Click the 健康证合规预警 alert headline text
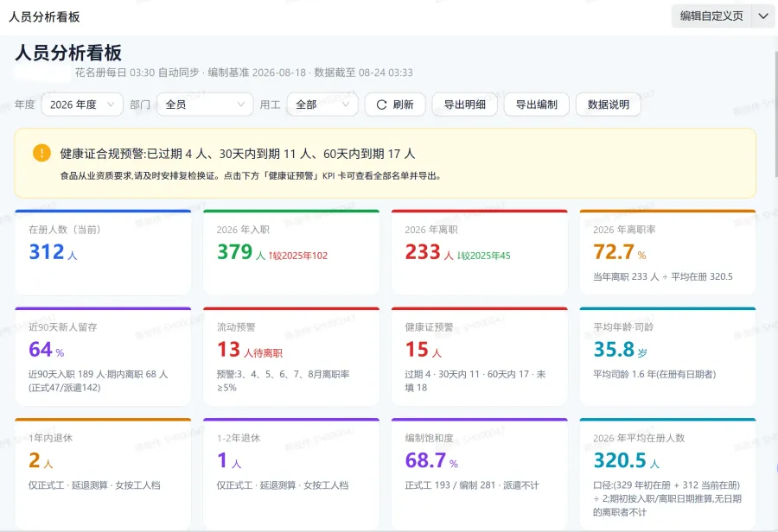The image size is (778, 532). click(238, 154)
